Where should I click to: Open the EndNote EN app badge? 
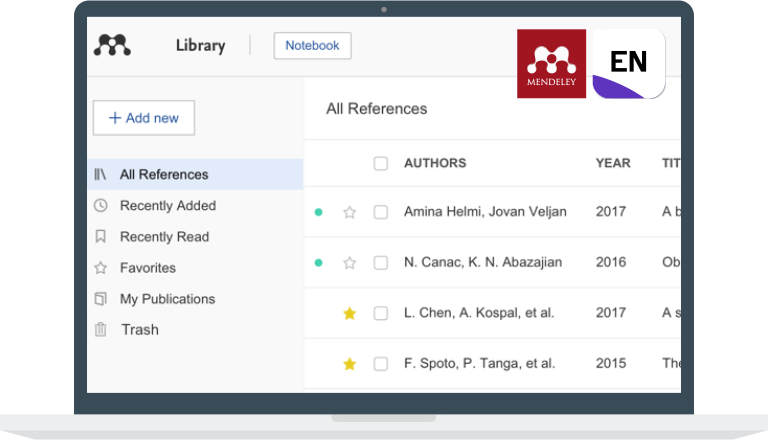click(x=628, y=64)
